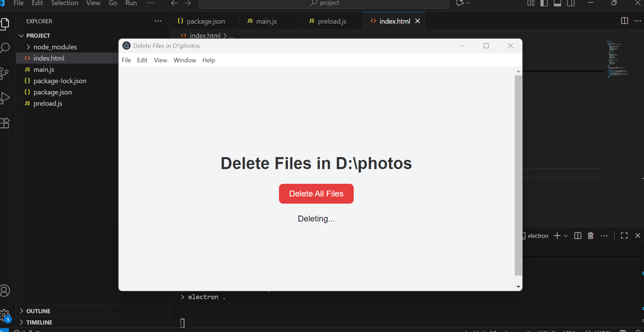Collapse the PROJECT folder tree
The width and height of the screenshot is (644, 332).
tap(21, 35)
